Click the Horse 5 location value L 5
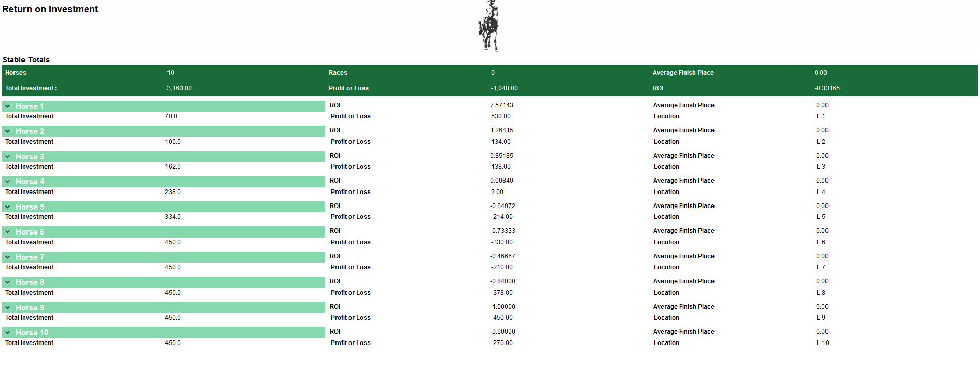980x371 pixels. 821,217
